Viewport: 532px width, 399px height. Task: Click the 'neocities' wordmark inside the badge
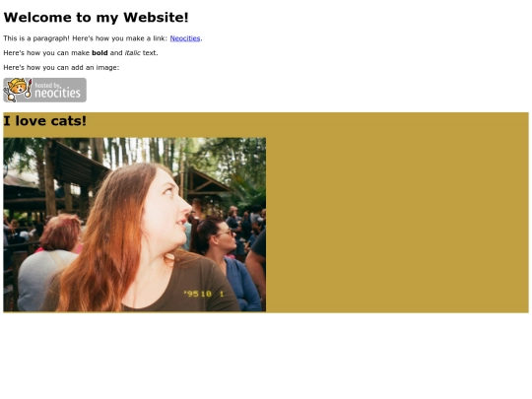coord(57,93)
